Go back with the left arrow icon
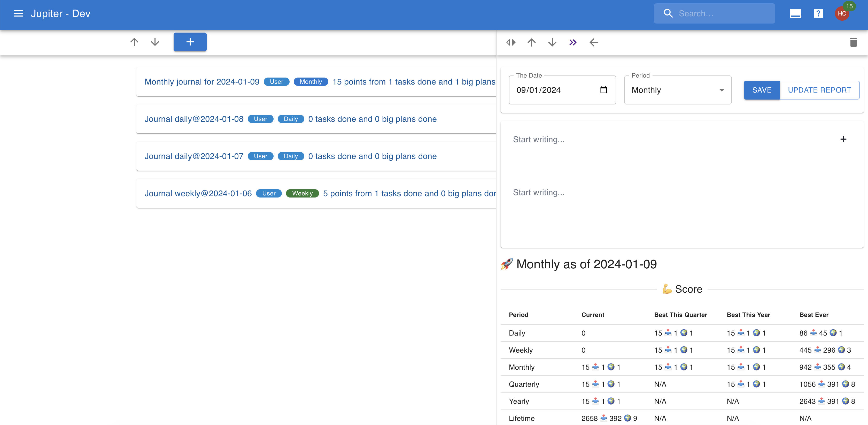868x425 pixels. 593,42
